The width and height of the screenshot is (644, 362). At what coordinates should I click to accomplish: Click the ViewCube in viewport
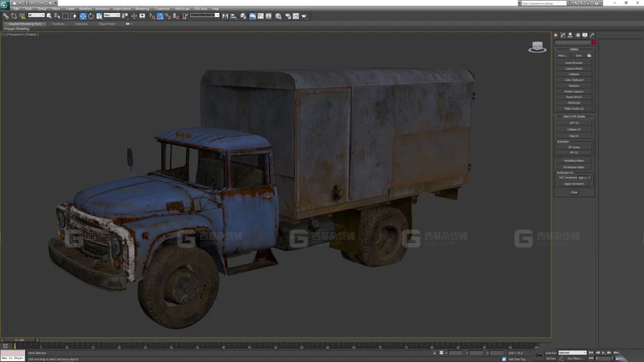[x=537, y=47]
